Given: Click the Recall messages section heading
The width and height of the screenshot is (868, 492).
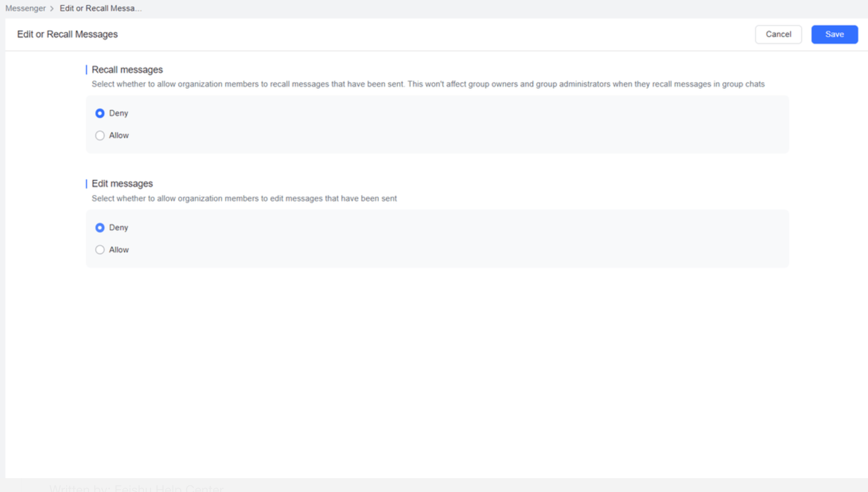Looking at the screenshot, I should pos(127,70).
